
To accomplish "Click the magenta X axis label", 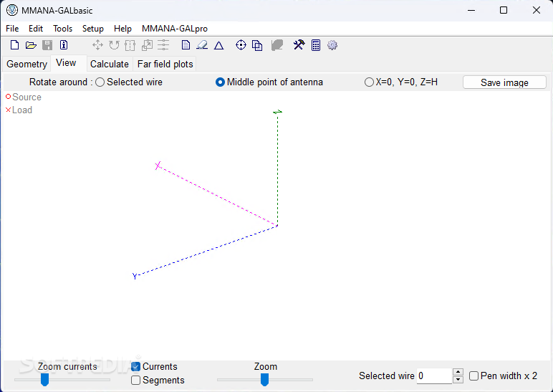I will point(158,166).
